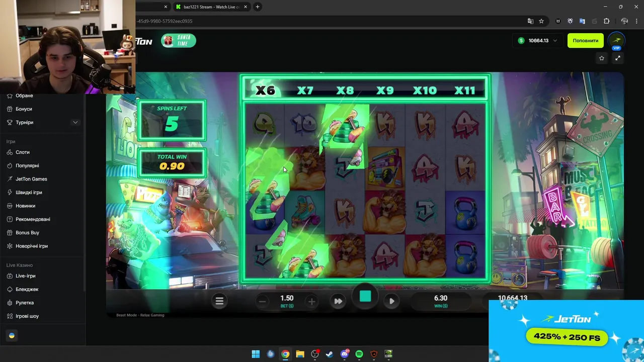Image resolution: width=644 pixels, height=362 pixels.
Task: Open Chrome from the taskbar
Action: (285, 354)
